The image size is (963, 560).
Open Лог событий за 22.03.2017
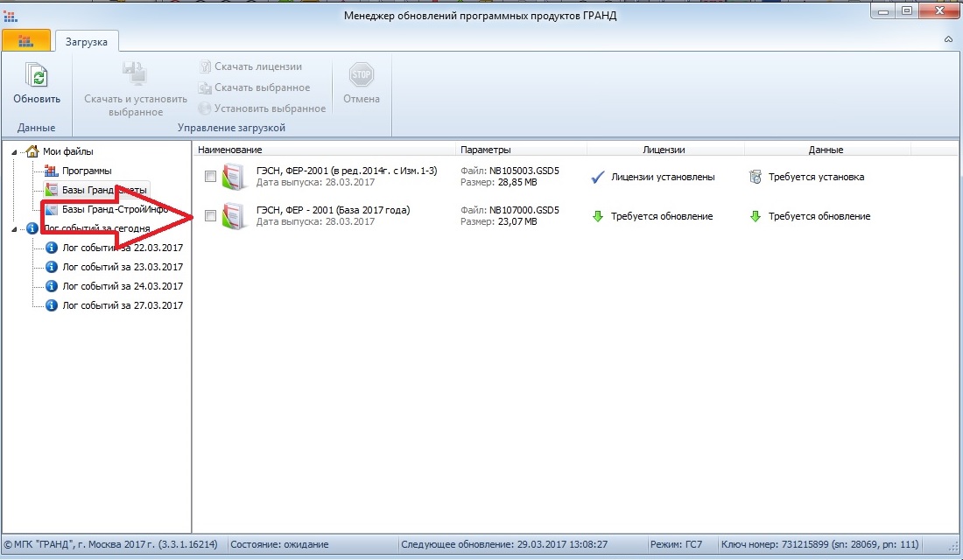(123, 248)
